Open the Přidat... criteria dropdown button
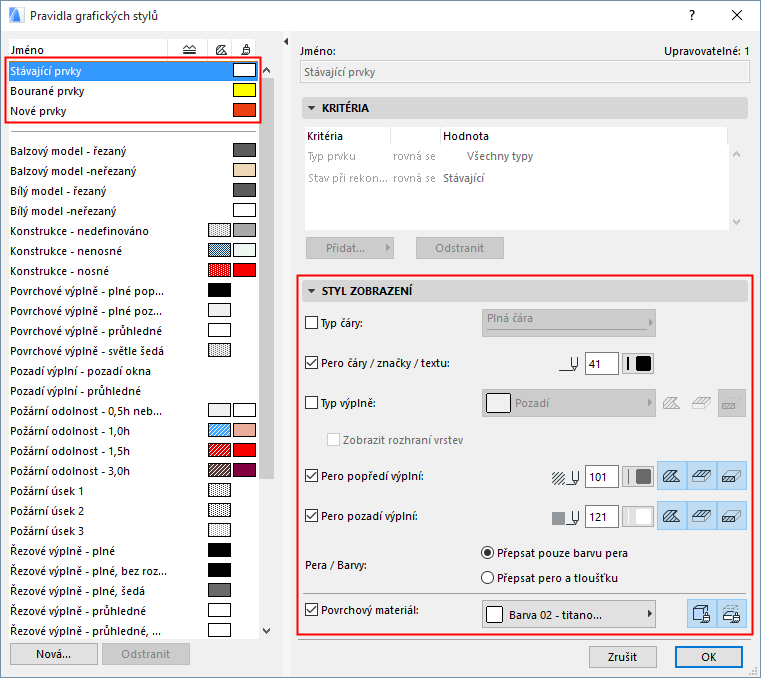Viewport: 761px width, 678px height. coord(350,248)
